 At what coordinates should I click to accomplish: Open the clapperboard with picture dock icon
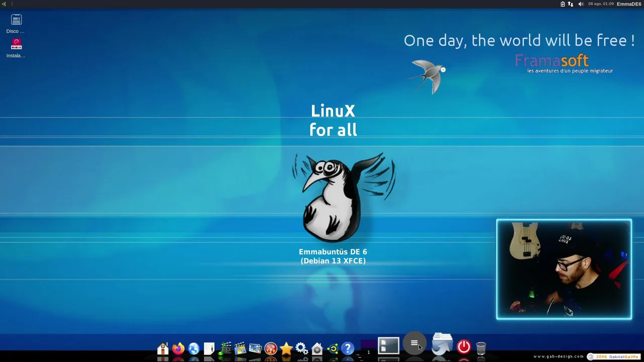pyautogui.click(x=240, y=348)
